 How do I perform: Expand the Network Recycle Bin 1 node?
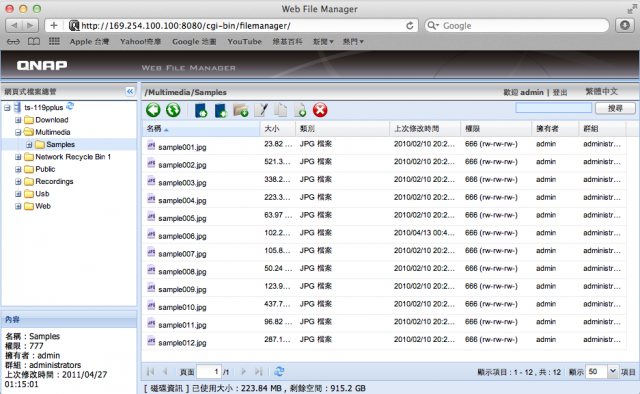tap(18, 157)
